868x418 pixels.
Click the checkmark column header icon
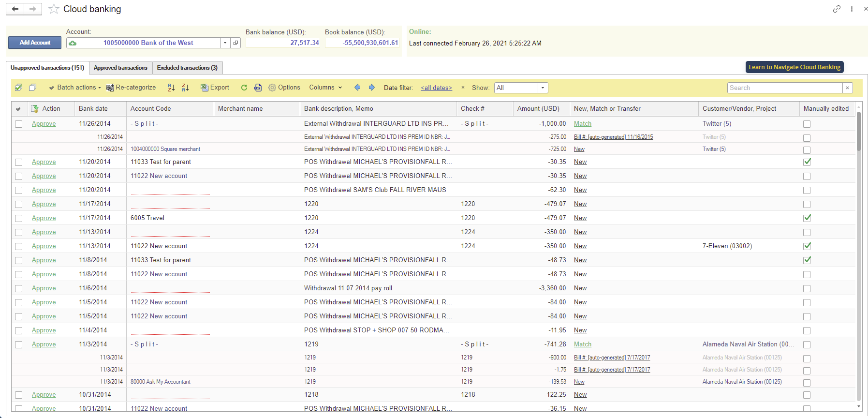(x=18, y=109)
